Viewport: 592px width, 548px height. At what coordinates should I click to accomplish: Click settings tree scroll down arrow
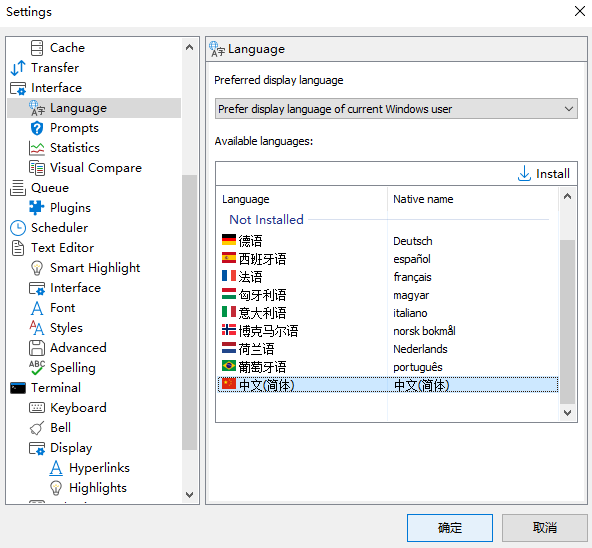(190, 494)
